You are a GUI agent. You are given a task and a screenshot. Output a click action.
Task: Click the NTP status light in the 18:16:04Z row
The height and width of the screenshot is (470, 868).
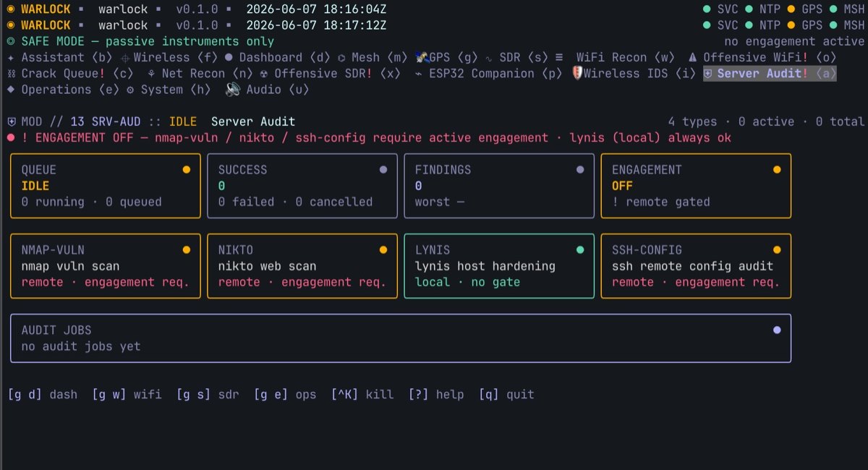coord(749,9)
